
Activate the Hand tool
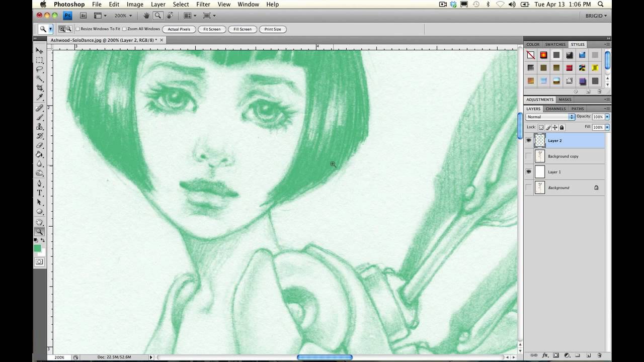[40, 221]
